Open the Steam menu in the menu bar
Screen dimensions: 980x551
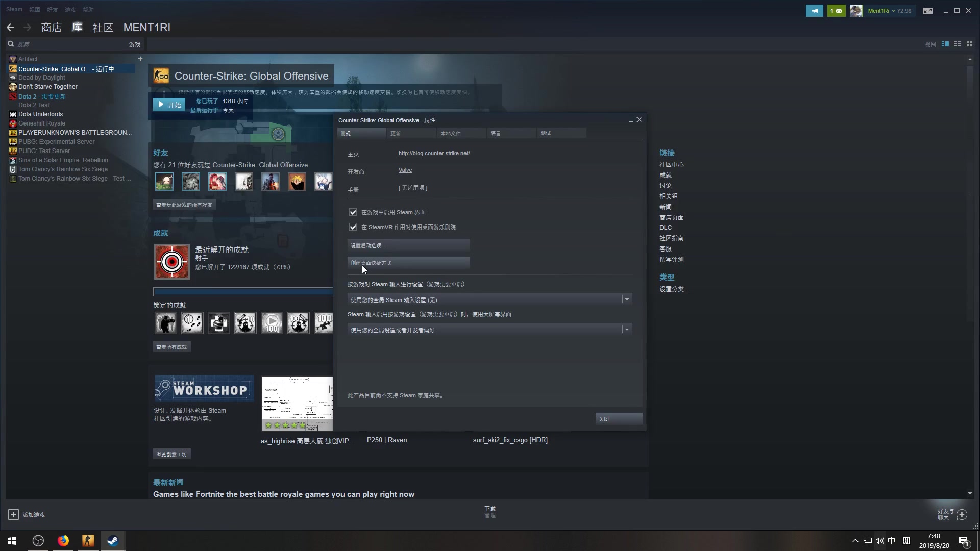click(x=14, y=10)
